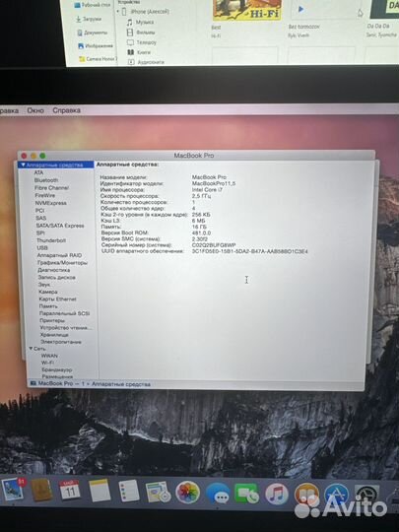Click the Загрузки download icon in upper window
Image resolution: width=399 pixels, height=532 pixels.
(79, 19)
